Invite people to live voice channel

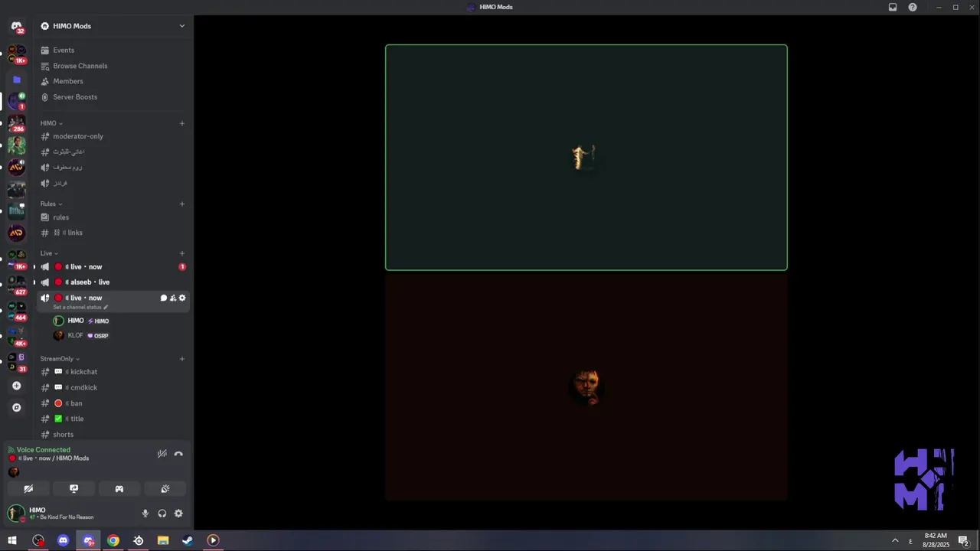(173, 298)
